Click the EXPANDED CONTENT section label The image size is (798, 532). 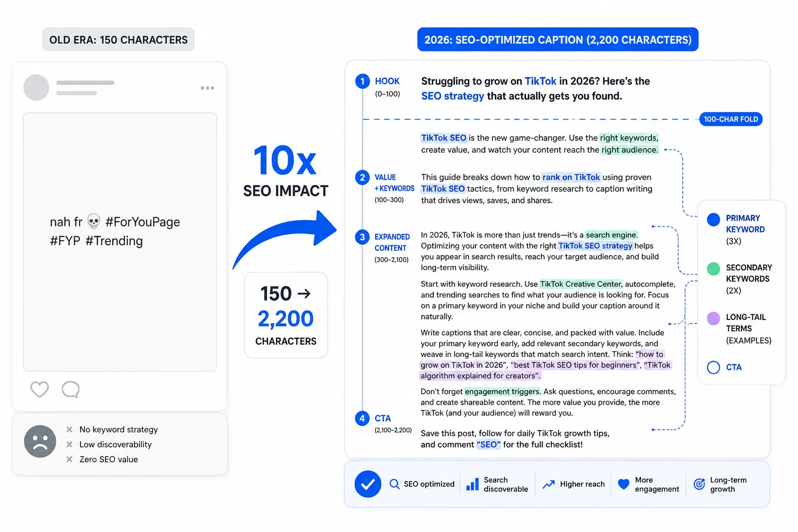click(x=392, y=243)
